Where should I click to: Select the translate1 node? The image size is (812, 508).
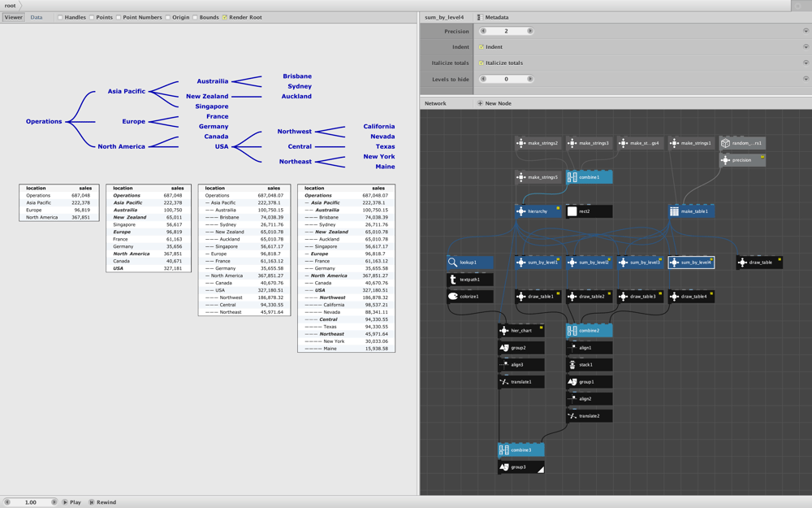(521, 382)
